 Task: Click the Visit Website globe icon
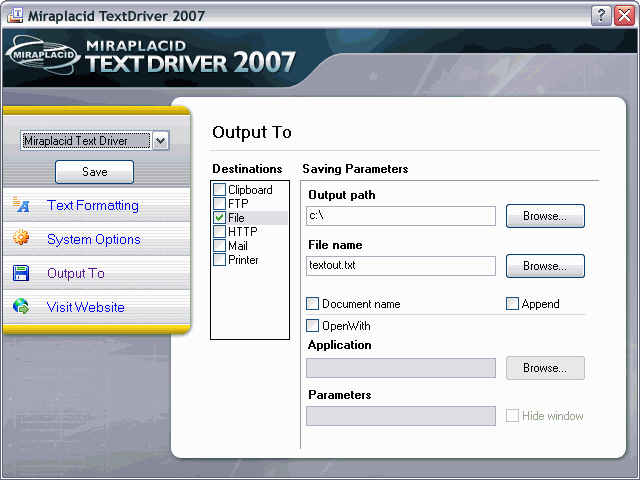21,306
